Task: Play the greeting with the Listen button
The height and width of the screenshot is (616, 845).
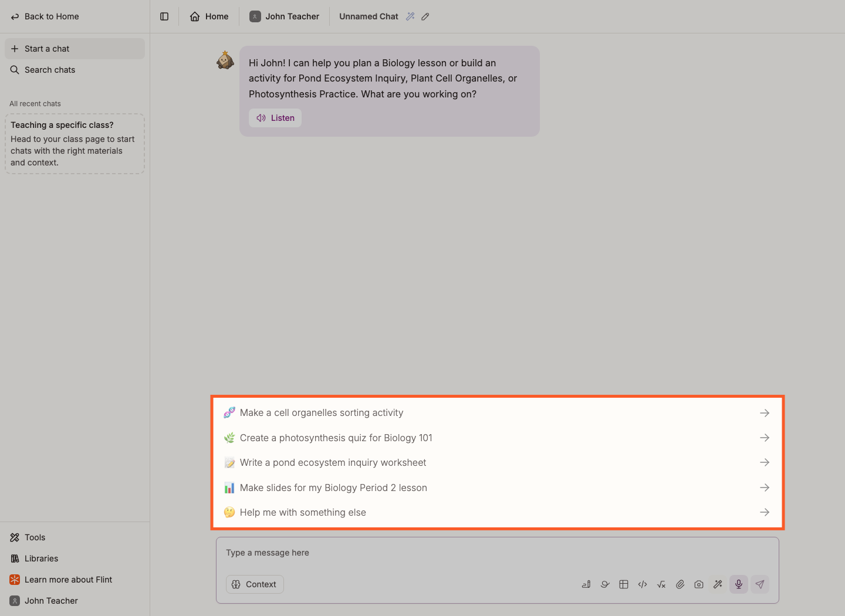Action: 275,118
